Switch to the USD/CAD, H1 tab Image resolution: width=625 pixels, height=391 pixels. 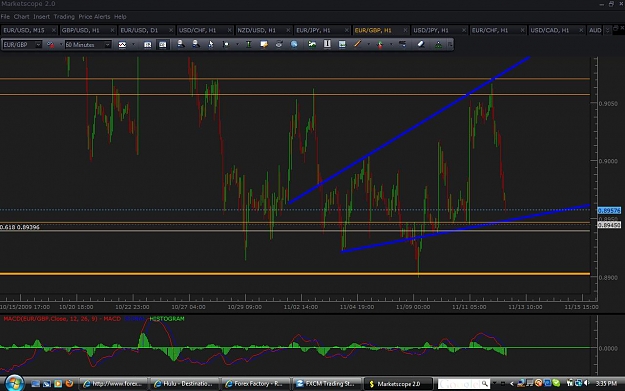click(x=556, y=30)
